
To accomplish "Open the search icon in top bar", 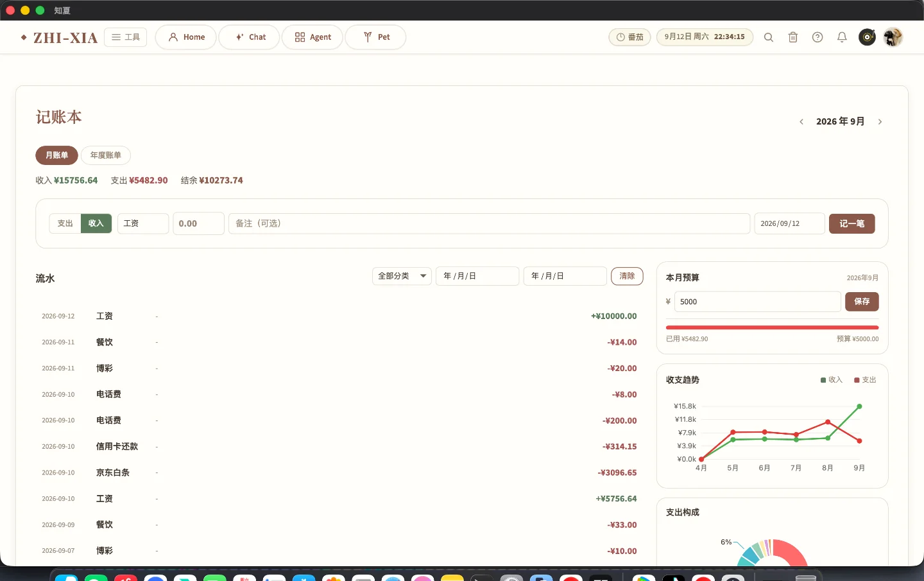I will (x=768, y=37).
